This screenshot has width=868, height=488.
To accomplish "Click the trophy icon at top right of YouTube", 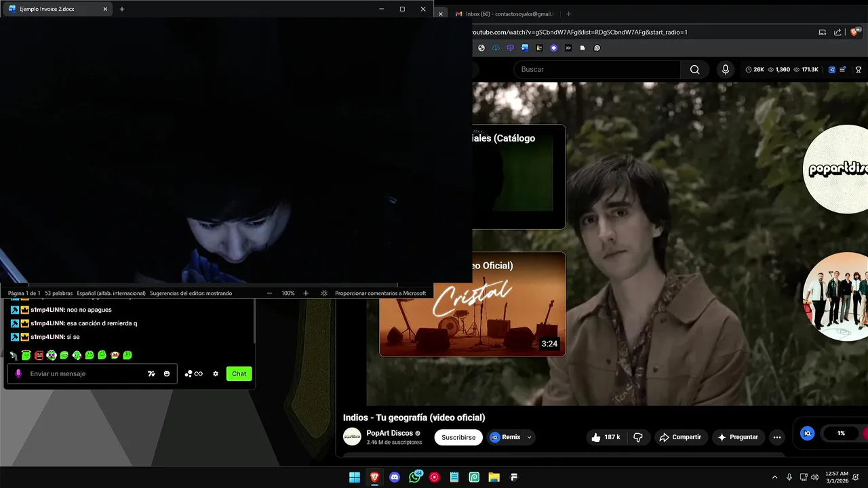I will [x=859, y=69].
